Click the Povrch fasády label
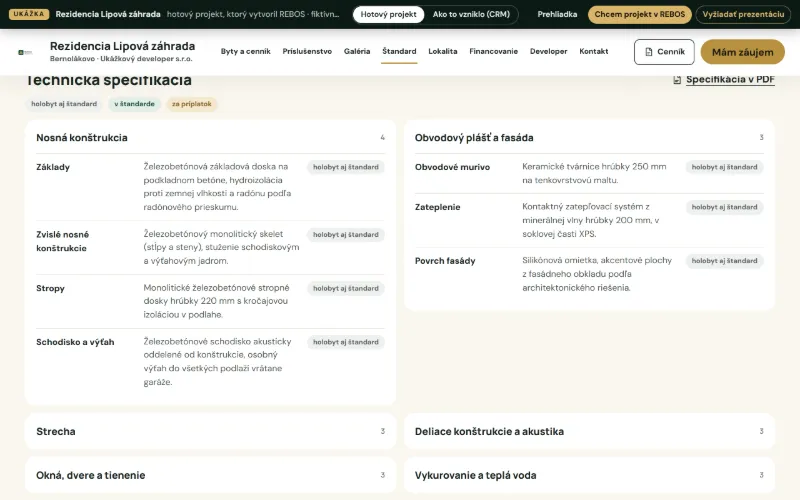This screenshot has width=800, height=500. pyautogui.click(x=445, y=261)
